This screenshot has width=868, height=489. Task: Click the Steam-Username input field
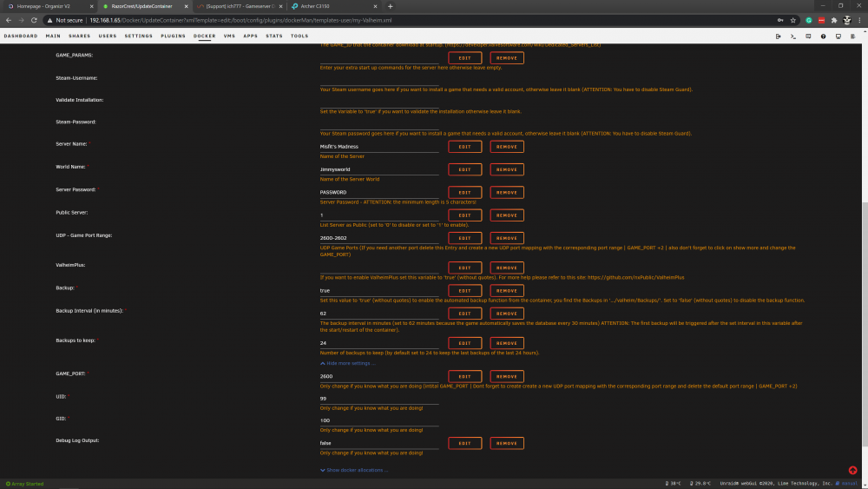tap(379, 80)
